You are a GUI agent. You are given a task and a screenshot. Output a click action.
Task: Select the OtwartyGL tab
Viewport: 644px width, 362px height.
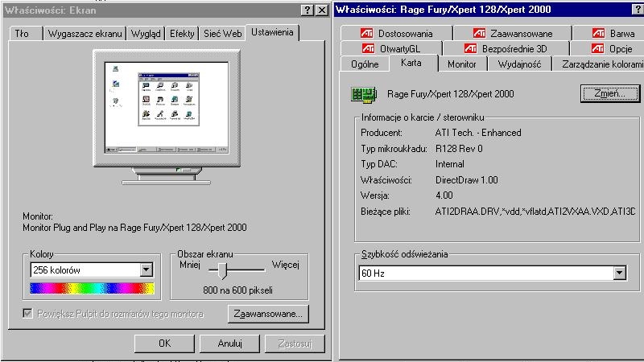(x=391, y=49)
